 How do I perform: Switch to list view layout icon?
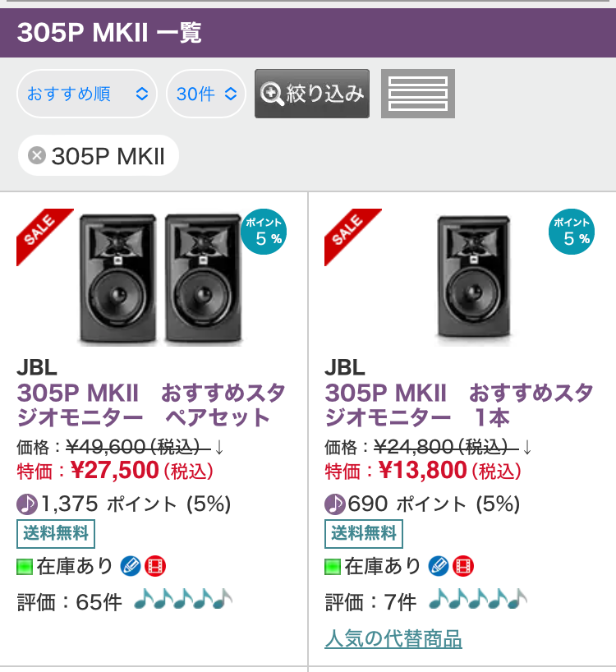point(417,94)
